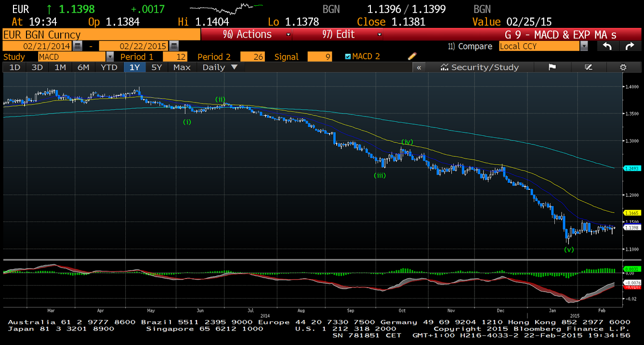Click the redo arrow icon
Image resolution: width=644 pixels, height=345 pixels.
630,46
